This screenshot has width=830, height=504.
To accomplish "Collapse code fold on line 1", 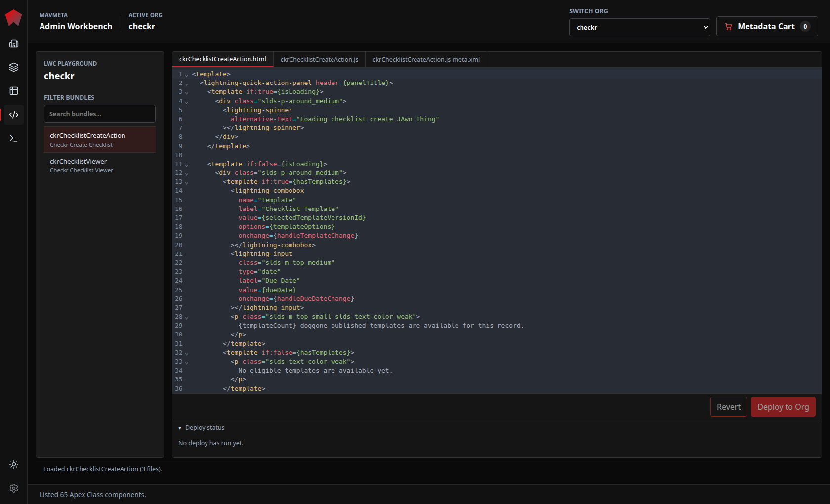I will point(187,75).
